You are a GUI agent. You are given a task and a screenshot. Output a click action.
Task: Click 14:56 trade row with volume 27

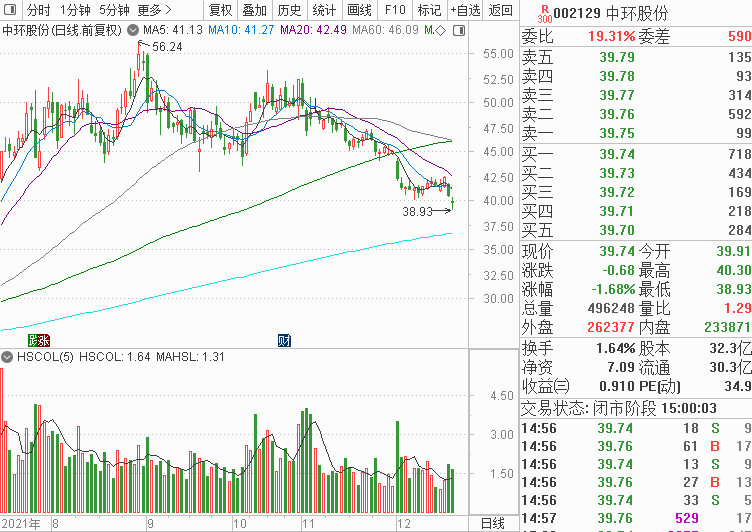click(636, 483)
